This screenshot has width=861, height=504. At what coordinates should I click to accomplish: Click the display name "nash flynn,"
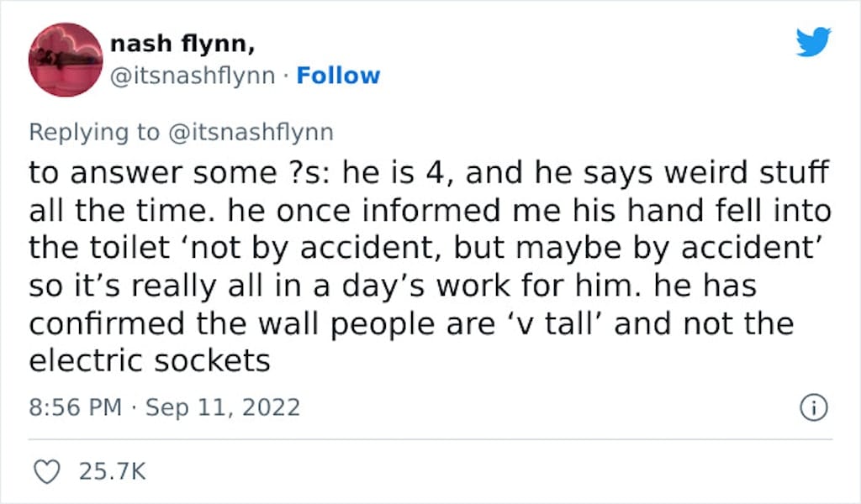[182, 44]
